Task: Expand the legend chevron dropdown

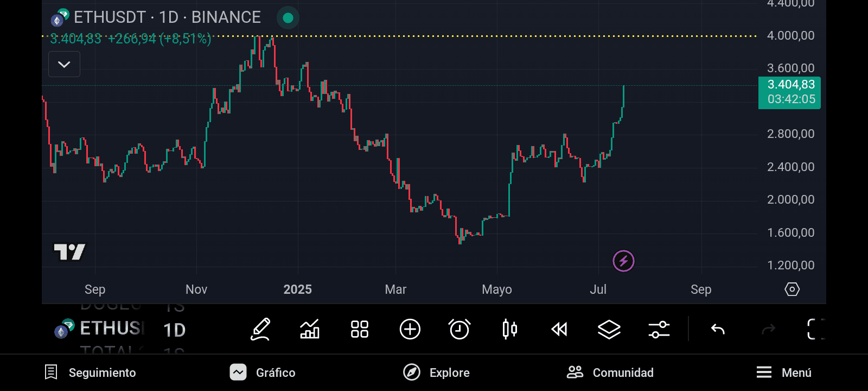Action: tap(64, 64)
